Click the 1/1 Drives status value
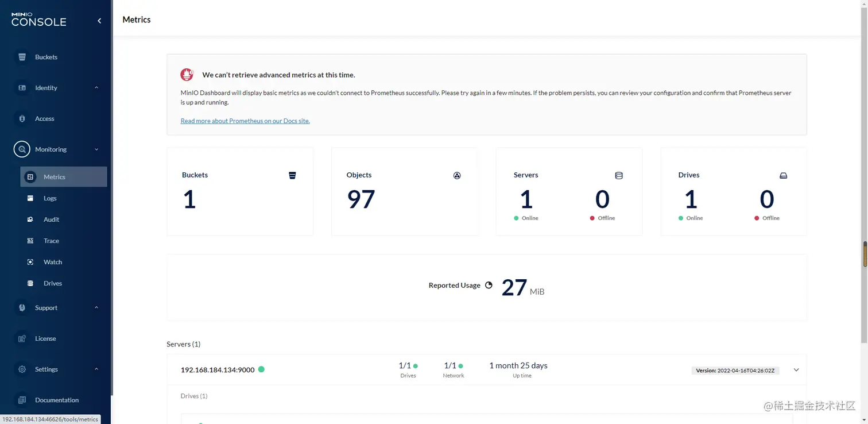 (405, 365)
